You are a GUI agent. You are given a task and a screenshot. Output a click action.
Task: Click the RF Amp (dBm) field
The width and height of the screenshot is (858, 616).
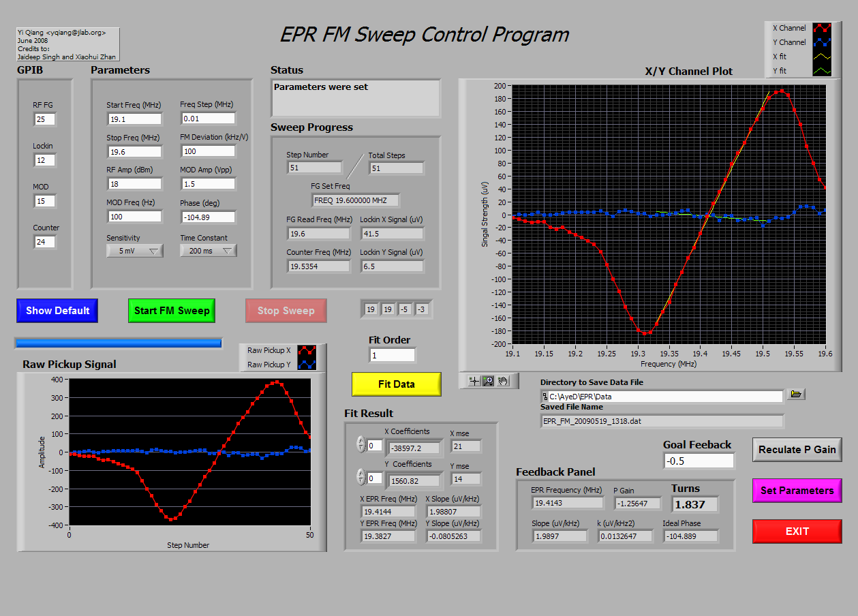point(135,184)
